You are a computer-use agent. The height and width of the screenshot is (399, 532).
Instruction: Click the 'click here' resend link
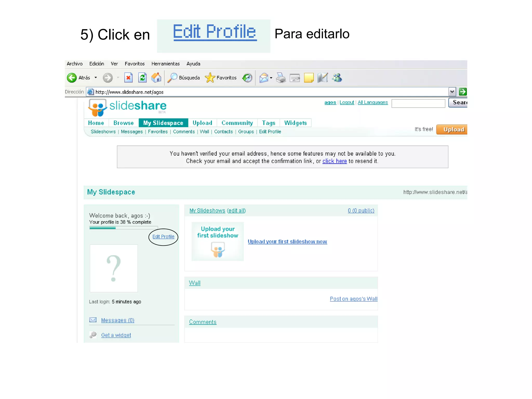point(335,161)
